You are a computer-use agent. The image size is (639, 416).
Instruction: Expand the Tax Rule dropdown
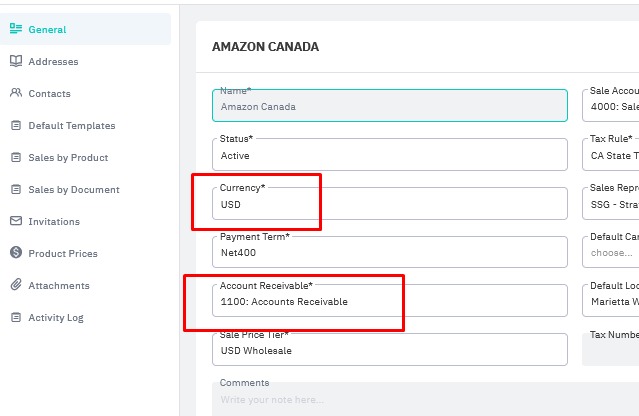click(611, 155)
